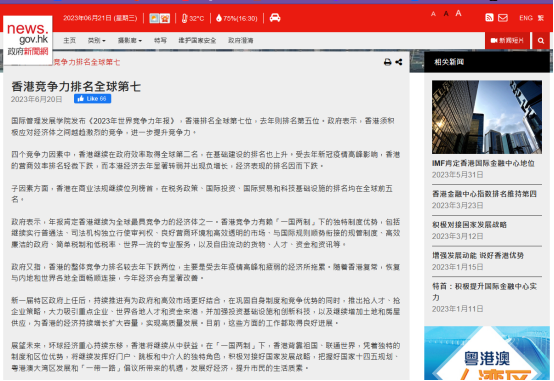Image resolution: width=554 pixels, height=381 pixels.
Task: Switch language to ENG
Action: click(526, 18)
